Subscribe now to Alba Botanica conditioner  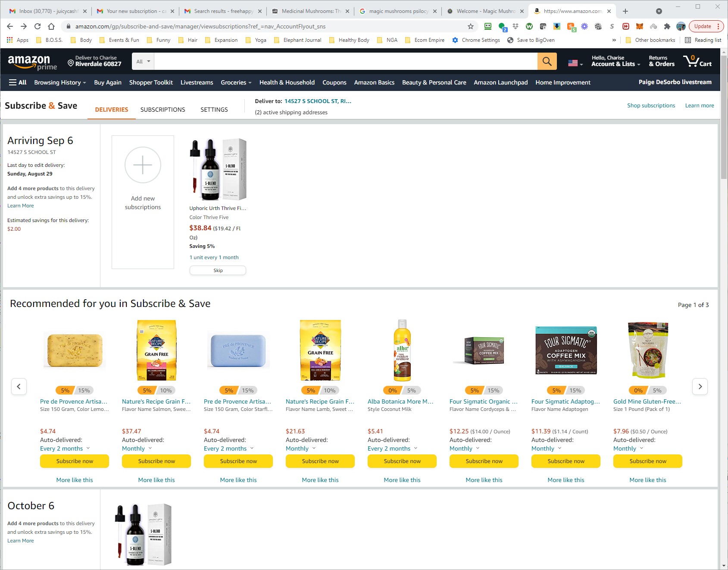(x=402, y=461)
